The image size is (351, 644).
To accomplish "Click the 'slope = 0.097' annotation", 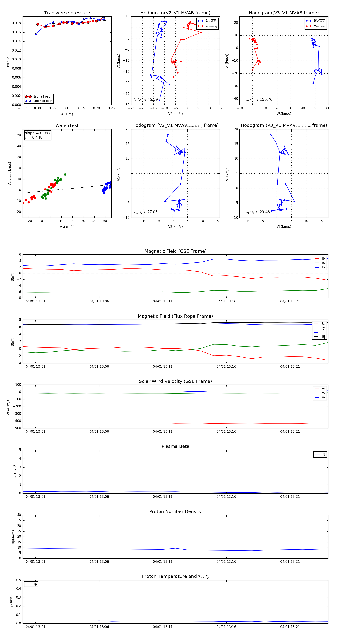I will [x=37, y=133].
